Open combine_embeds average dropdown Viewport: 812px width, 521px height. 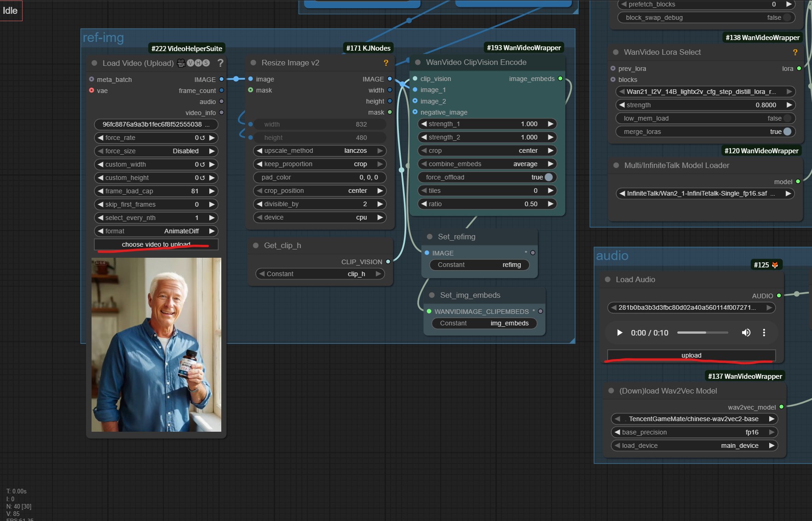point(487,164)
